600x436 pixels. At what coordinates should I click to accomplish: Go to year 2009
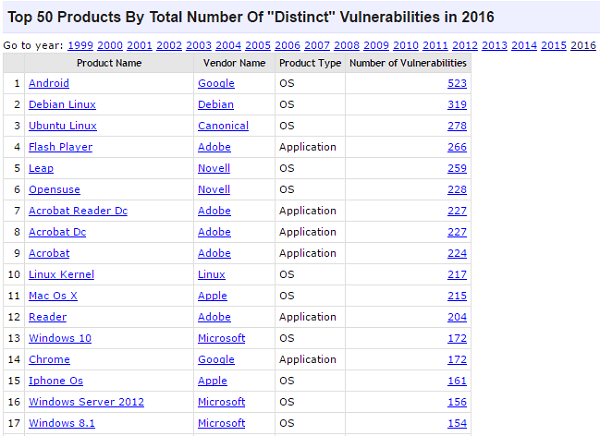coord(376,46)
